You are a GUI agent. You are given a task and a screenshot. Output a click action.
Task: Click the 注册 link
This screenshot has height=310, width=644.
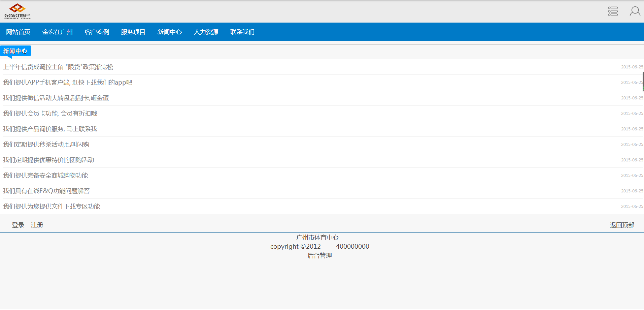coord(37,225)
